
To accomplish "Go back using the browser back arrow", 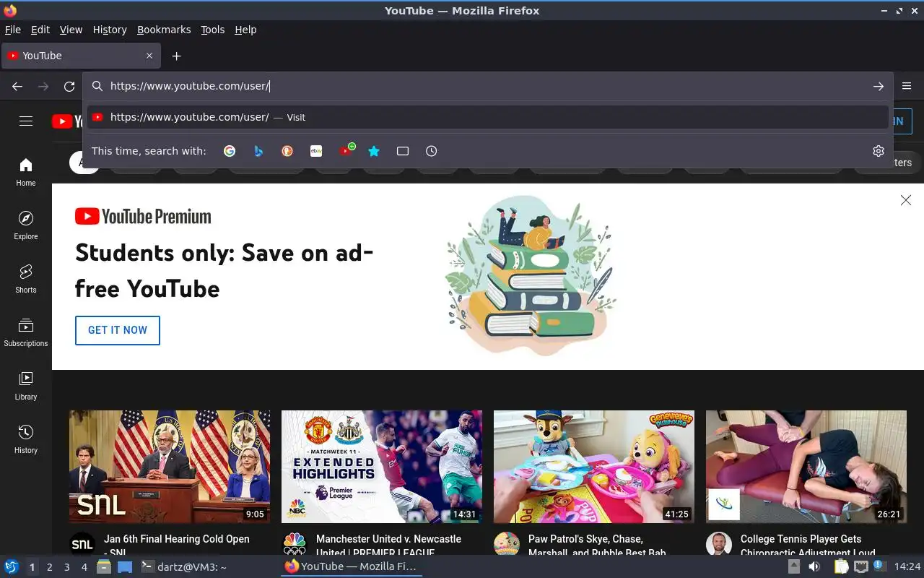I will [x=17, y=86].
